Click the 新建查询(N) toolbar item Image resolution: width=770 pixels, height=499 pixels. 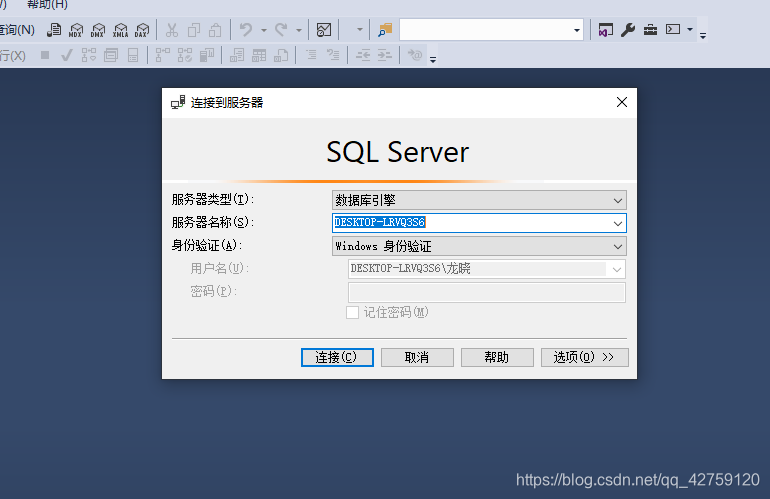point(17,30)
